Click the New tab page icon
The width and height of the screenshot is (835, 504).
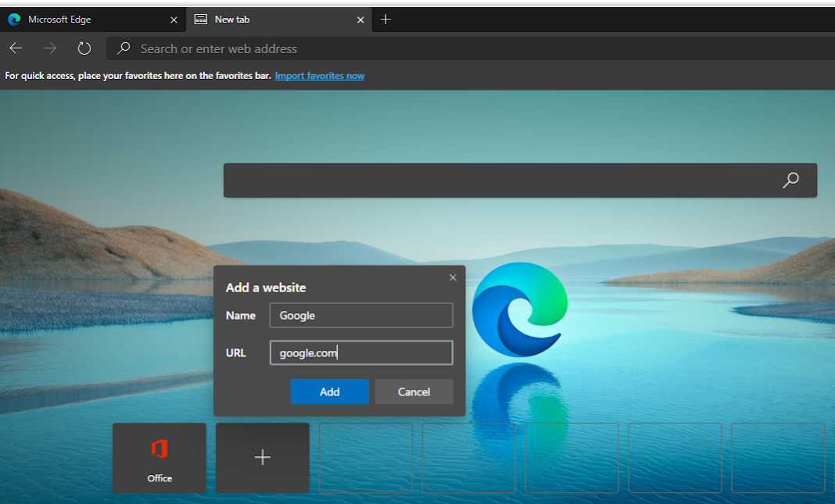tap(201, 20)
